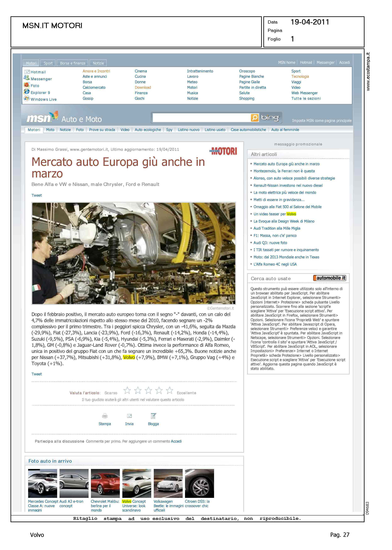
Task: Rate article with the fifth star
Action: pyautogui.click(x=170, y=390)
